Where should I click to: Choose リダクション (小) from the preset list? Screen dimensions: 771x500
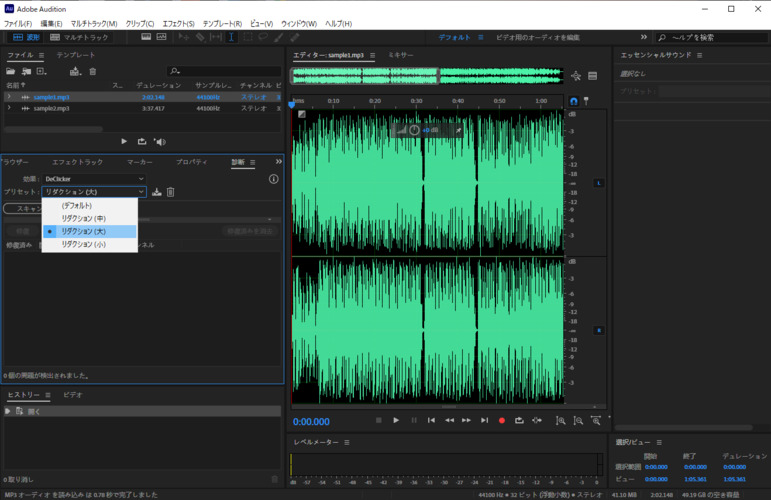click(84, 244)
